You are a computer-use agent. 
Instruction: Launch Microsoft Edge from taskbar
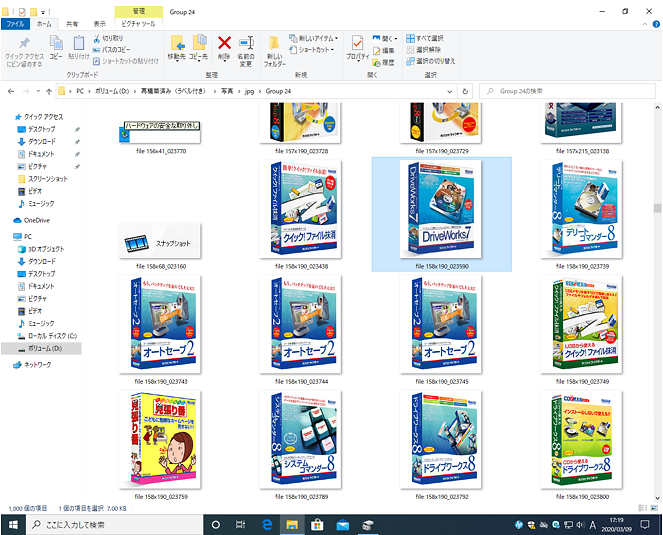pyautogui.click(x=267, y=525)
